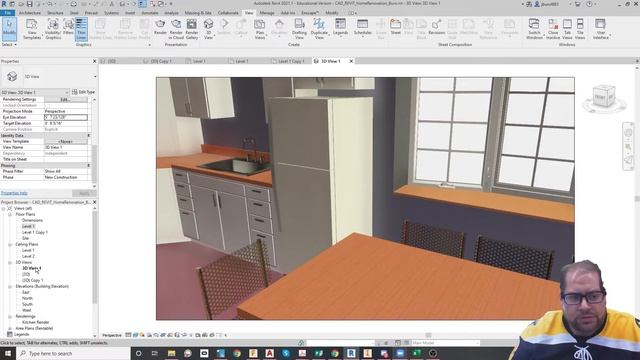Create a new Sheet
The image size is (640, 360).
[x=396, y=27]
